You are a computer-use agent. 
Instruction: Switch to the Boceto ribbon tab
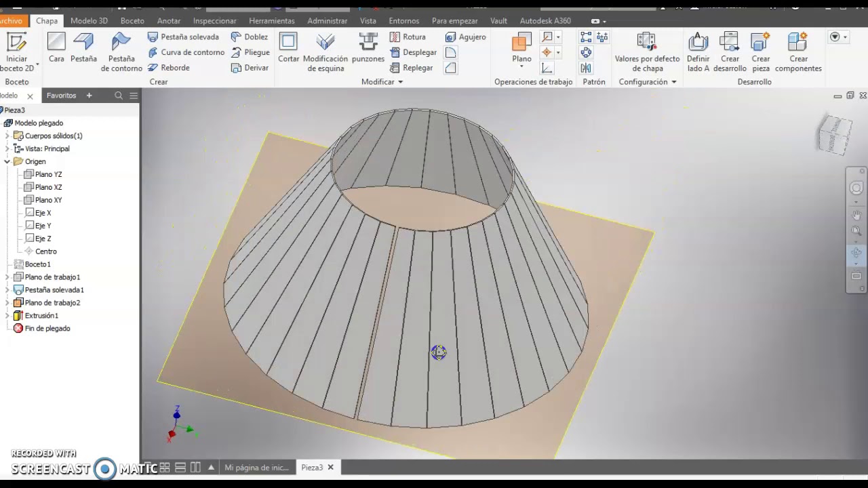coord(132,21)
